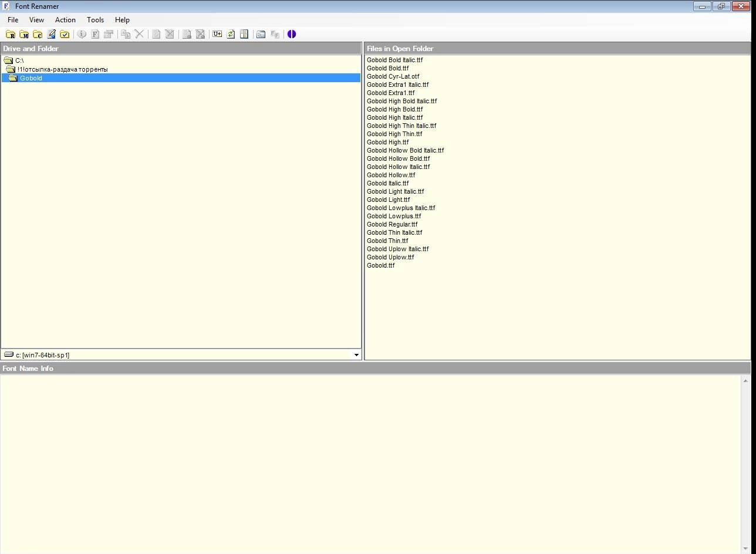Click the folder checkmark toolbar icon

65,34
